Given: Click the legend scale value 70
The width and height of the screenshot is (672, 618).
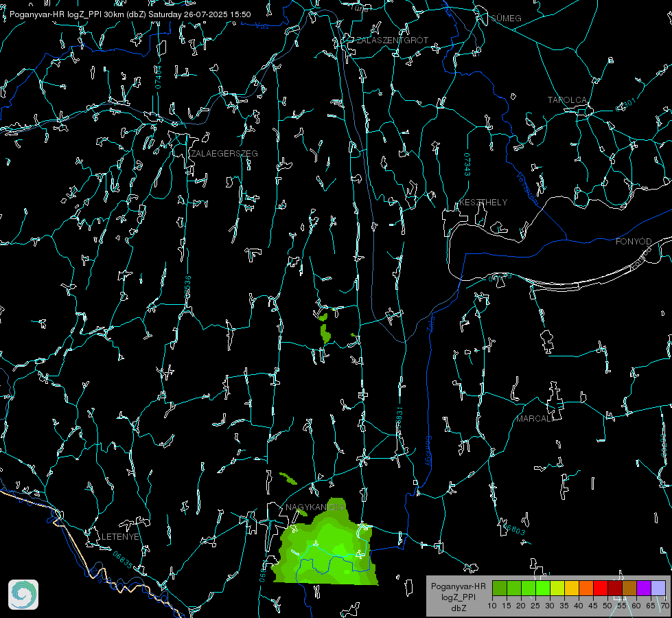Looking at the screenshot, I should coord(665,606).
